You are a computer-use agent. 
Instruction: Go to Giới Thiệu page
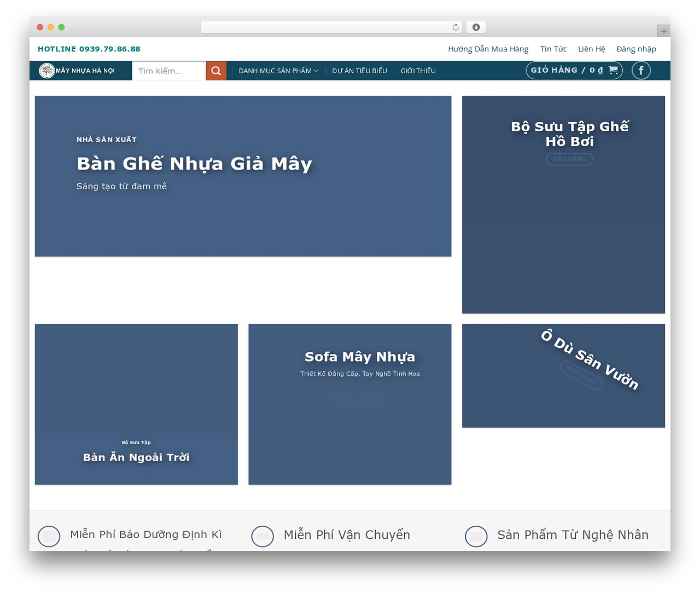pyautogui.click(x=418, y=71)
